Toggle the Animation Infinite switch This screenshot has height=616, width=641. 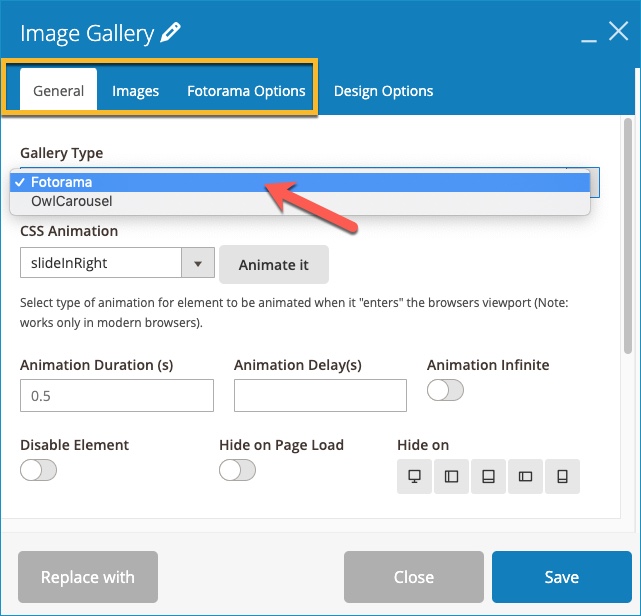tap(445, 390)
